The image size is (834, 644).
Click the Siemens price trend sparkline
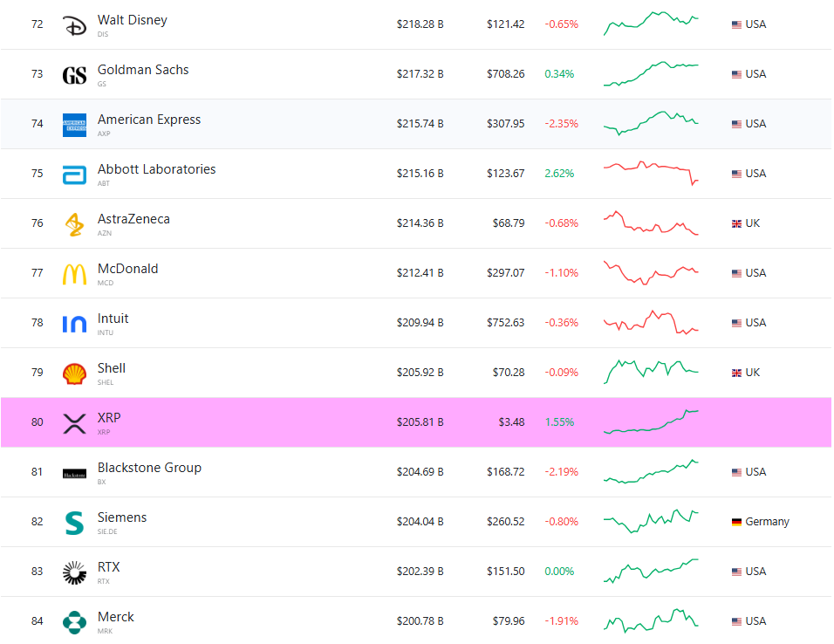[x=651, y=521]
